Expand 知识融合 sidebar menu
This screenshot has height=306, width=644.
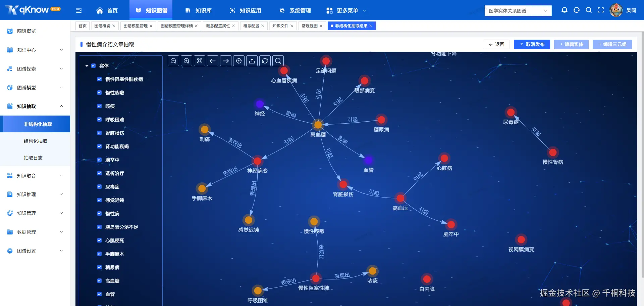[x=35, y=175]
